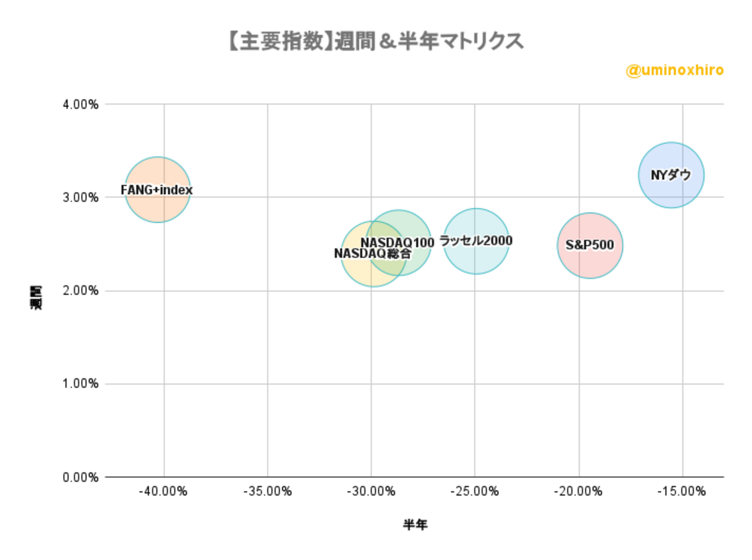This screenshot has height=560, width=752.
Task: Select the -20.00% x-axis label
Action: coord(578,492)
